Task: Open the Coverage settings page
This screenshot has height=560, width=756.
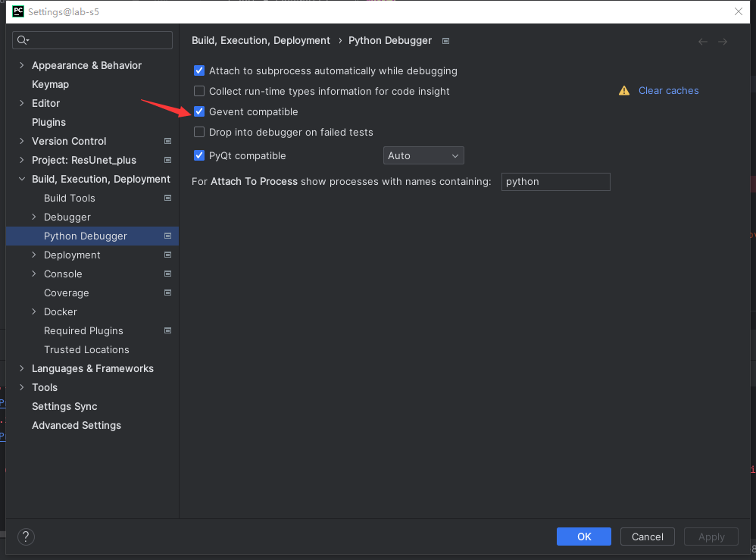Action: coord(67,293)
